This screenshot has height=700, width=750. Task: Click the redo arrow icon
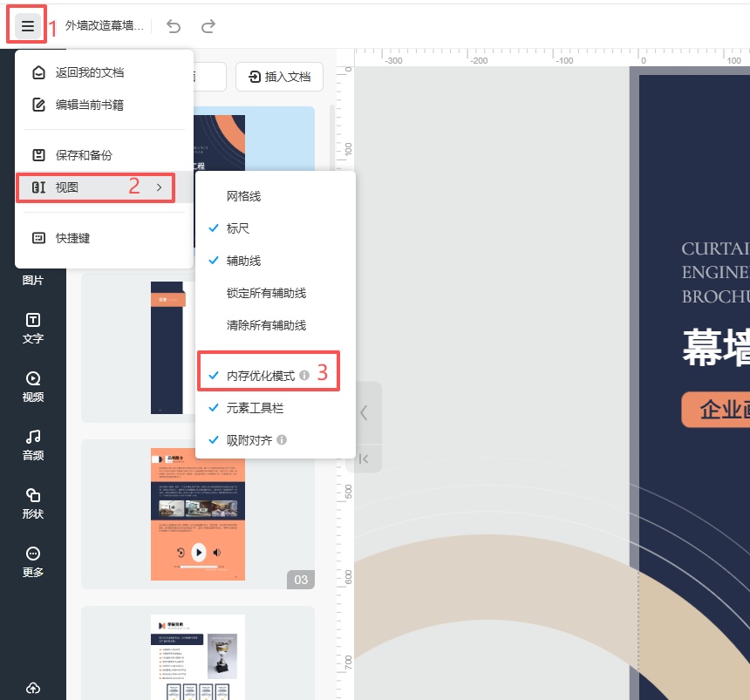point(208,26)
